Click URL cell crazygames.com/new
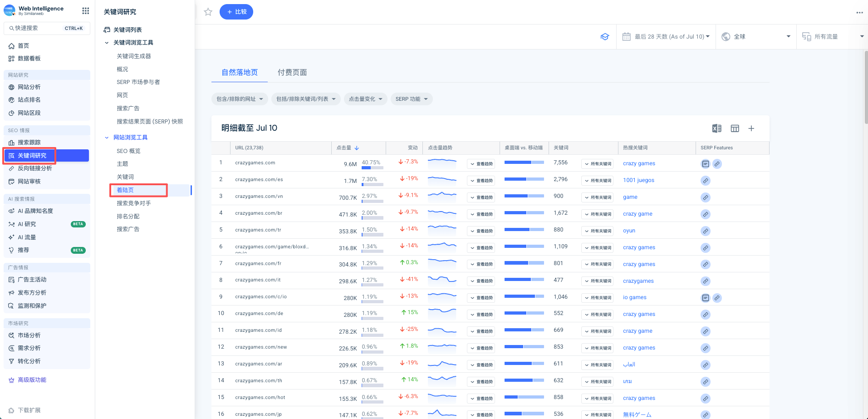This screenshot has width=868, height=419. click(x=261, y=347)
